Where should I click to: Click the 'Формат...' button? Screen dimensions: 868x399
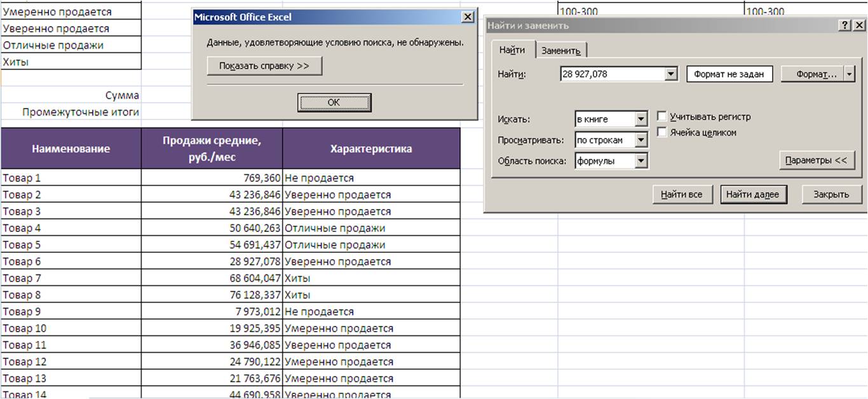click(x=816, y=74)
